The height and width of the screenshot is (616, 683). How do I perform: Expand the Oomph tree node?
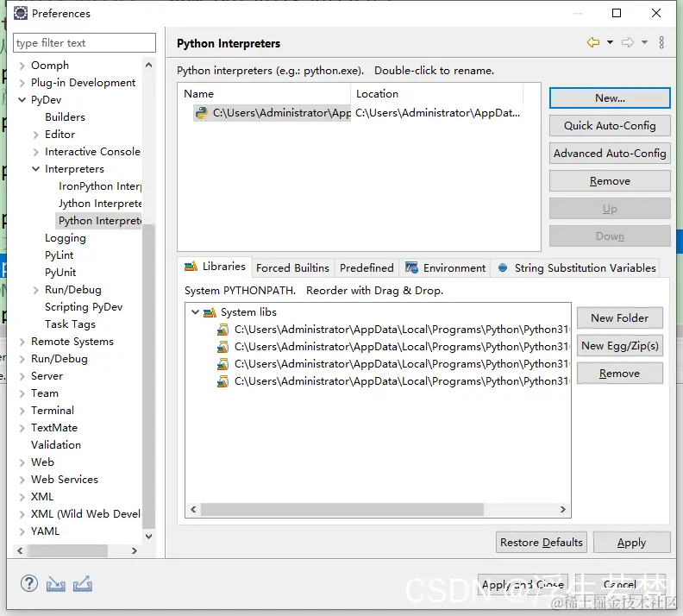pyautogui.click(x=22, y=66)
